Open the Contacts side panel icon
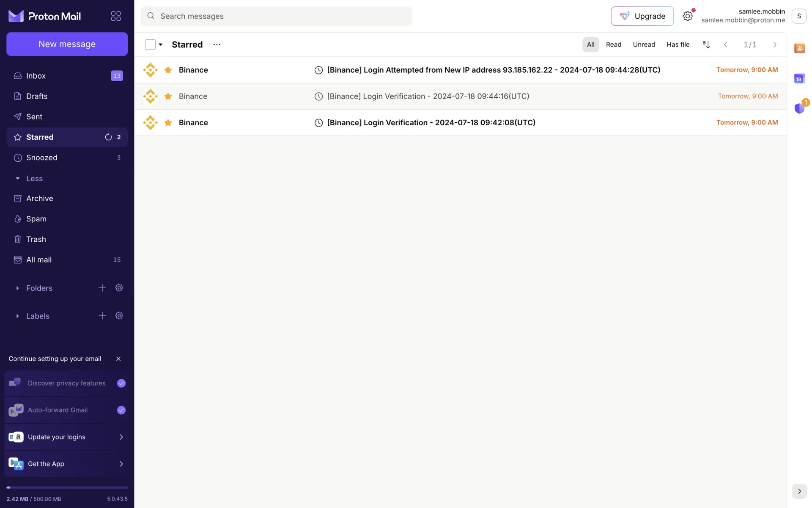This screenshot has height=508, width=812. pos(799,48)
